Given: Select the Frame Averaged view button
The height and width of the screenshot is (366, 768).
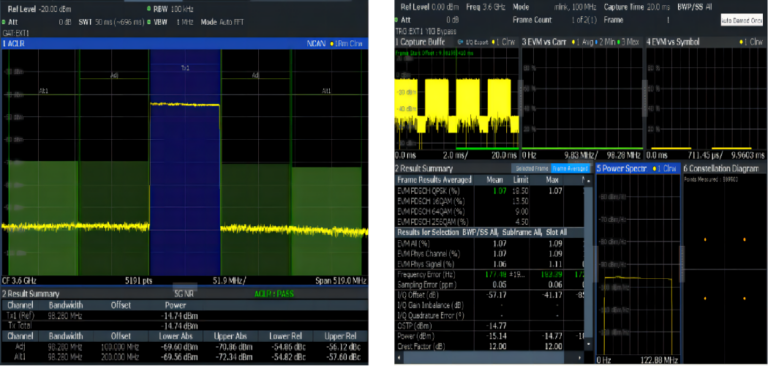Looking at the screenshot, I should tap(571, 168).
